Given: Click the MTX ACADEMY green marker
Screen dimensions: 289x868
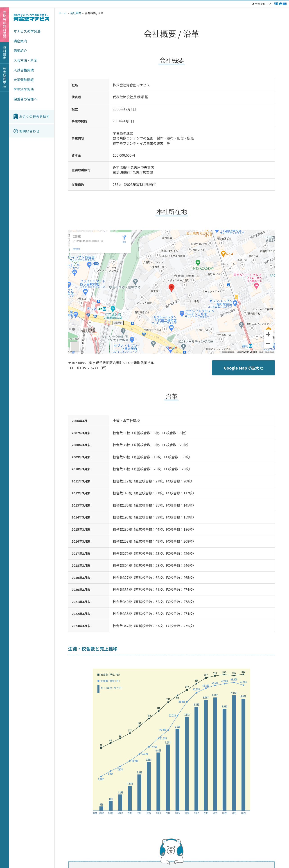Looking at the screenshot, I should coord(198,263).
